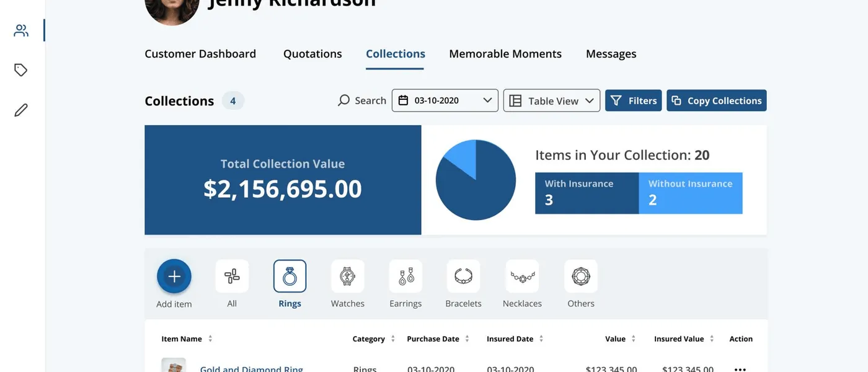868x372 pixels.
Task: Switch to Memorable Moments tab
Action: click(505, 54)
